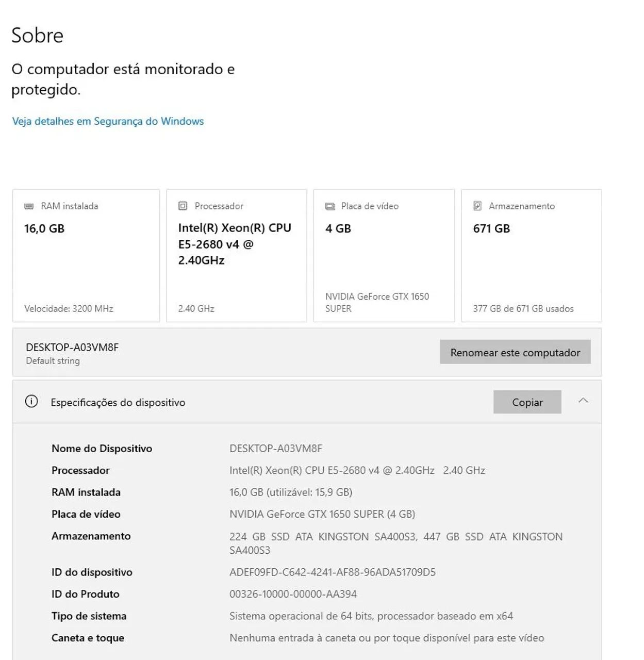Select the ID do dispositivo value text
The height and width of the screenshot is (660, 644).
tap(333, 572)
